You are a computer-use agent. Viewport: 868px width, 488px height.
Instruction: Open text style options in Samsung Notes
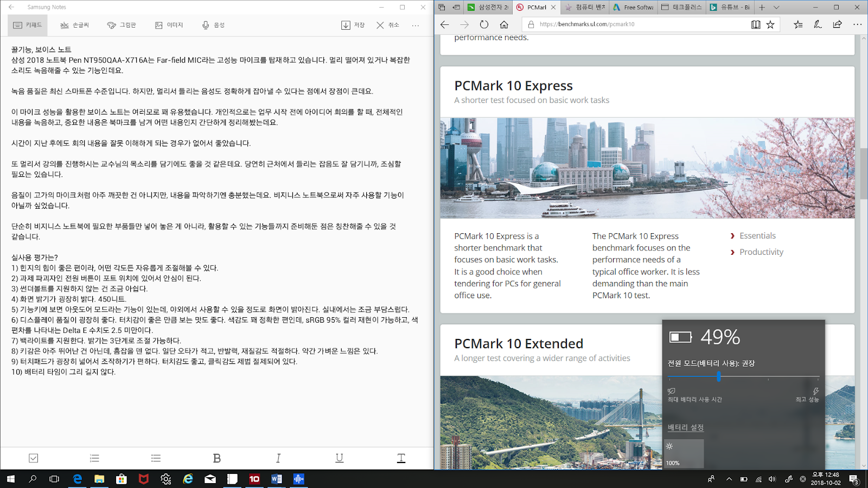point(401,458)
